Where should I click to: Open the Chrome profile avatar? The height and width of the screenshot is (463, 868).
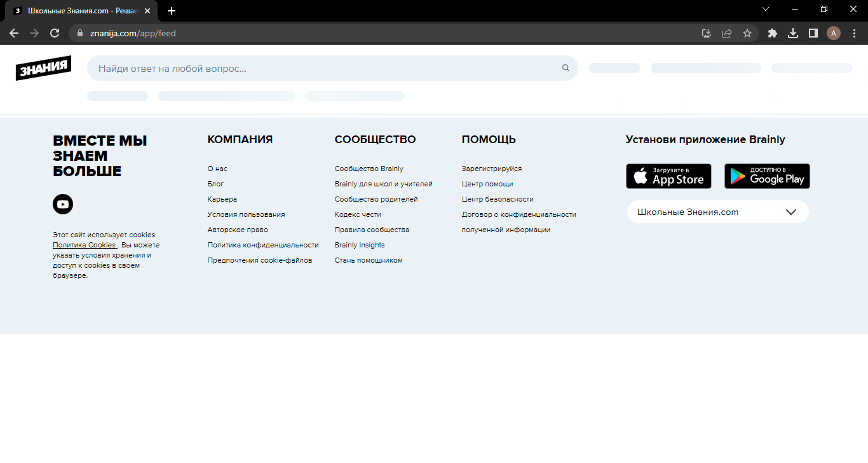pos(834,33)
